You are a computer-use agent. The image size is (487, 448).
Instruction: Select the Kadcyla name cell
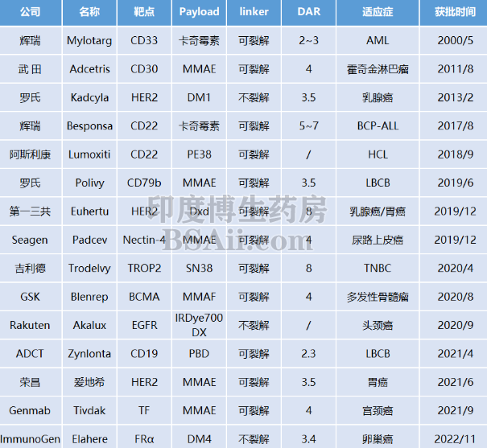click(89, 97)
